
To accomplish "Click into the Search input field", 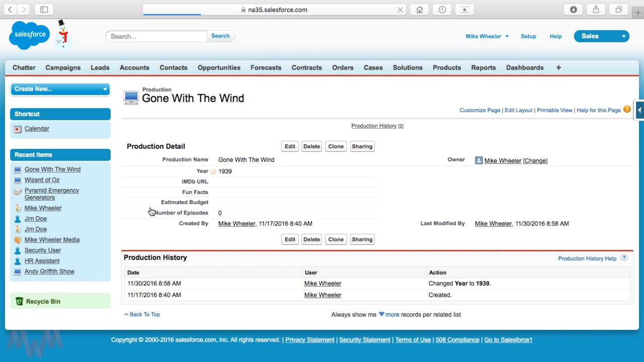I will tap(156, 36).
